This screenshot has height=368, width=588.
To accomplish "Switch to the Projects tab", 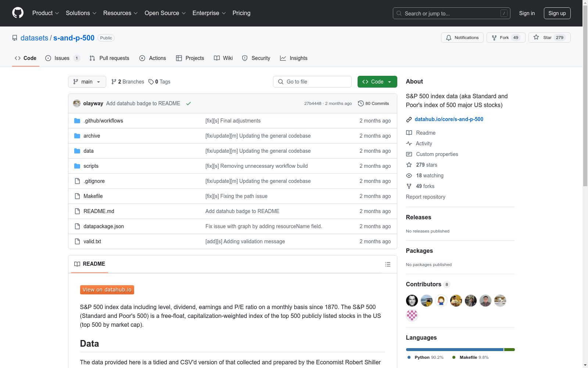I will tap(190, 58).
